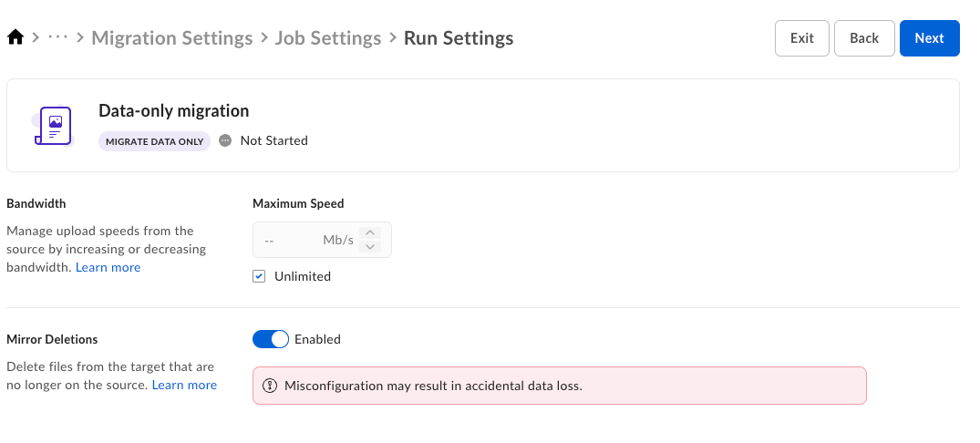
Task: Click the home icon in the breadcrumb
Action: tap(15, 38)
